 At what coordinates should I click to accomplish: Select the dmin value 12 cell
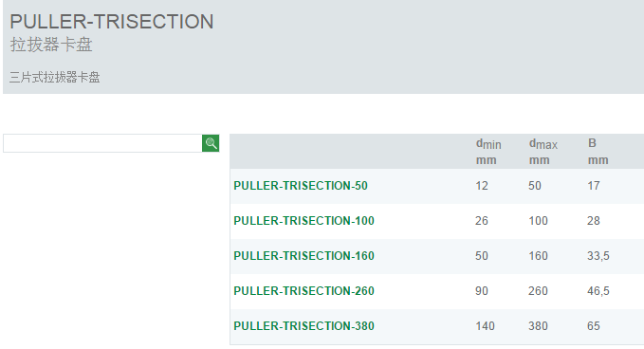(x=482, y=186)
